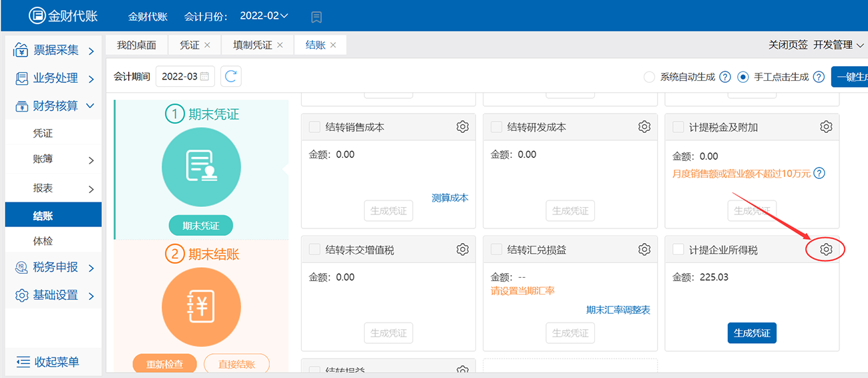Screen dimensions: 868x378
Task: Click the message icon in top header
Action: click(317, 16)
